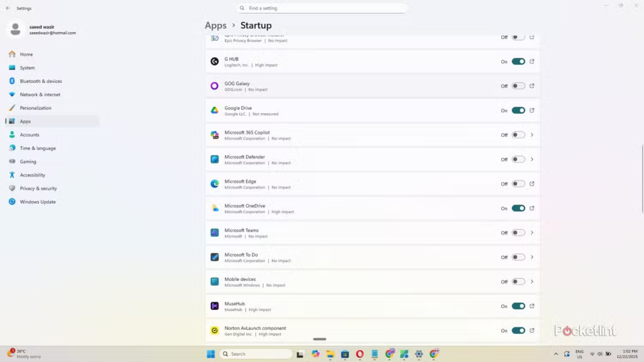The height and width of the screenshot is (362, 644).
Task: Click the back arrow in Settings
Action: pos(8,8)
